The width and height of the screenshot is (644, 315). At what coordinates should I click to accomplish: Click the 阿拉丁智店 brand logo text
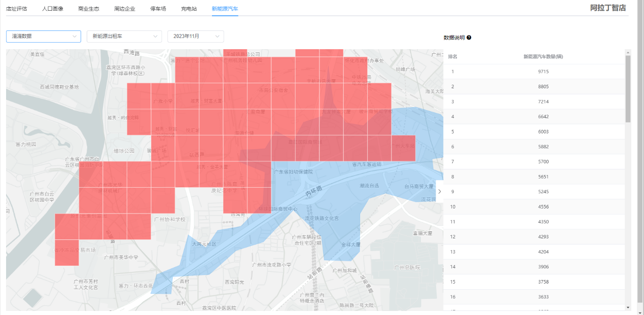point(608,8)
